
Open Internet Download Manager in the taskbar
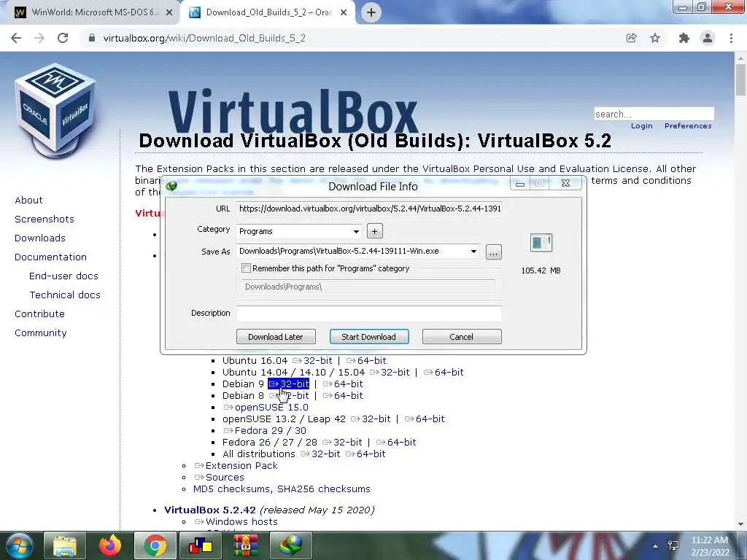coord(291,545)
